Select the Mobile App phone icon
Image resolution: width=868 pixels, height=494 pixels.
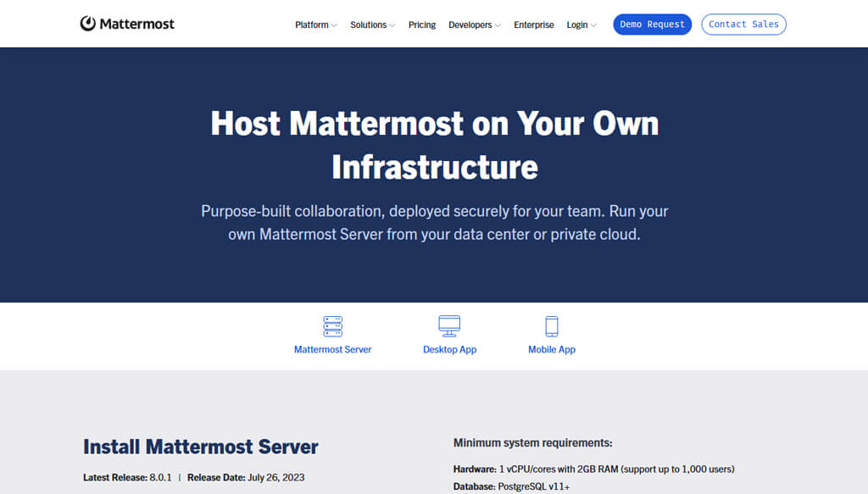(x=552, y=326)
